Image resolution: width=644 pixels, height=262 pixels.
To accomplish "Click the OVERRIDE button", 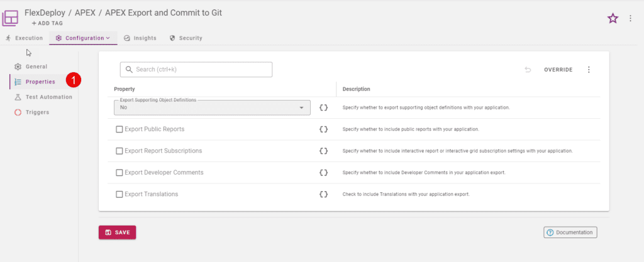I will [558, 70].
